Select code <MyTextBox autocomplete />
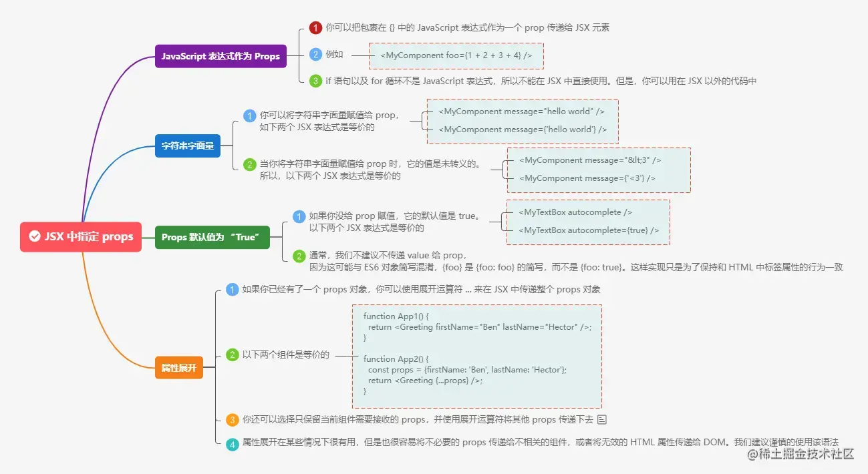Screen dimensions: 868x474 tap(575, 212)
